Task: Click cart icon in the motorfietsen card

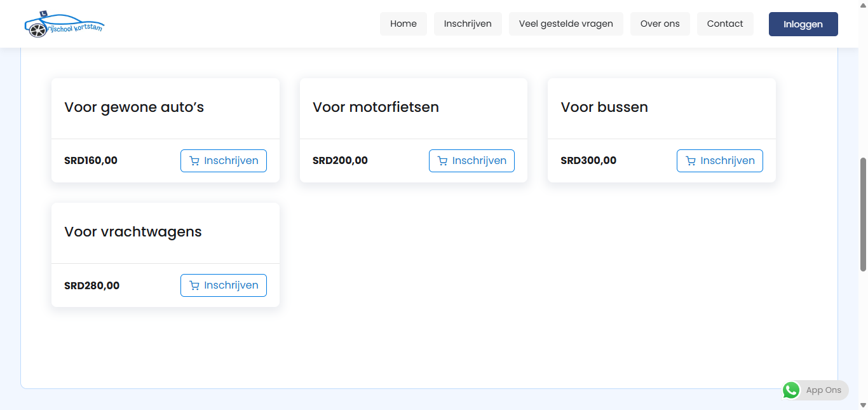Action: tap(443, 161)
